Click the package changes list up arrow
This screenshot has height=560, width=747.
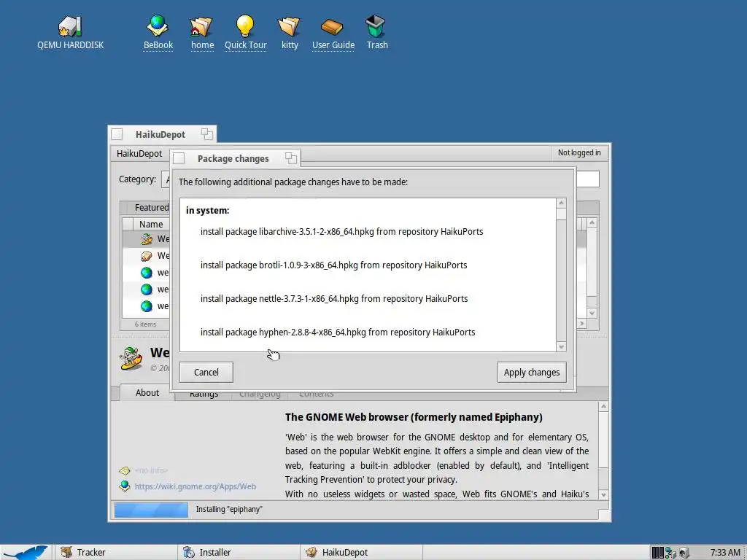click(561, 203)
